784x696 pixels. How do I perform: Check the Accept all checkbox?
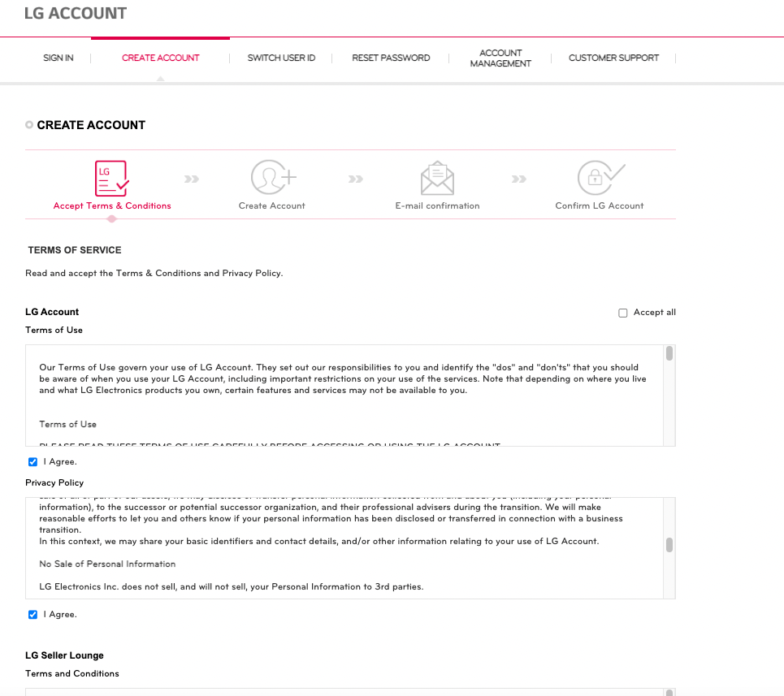623,313
